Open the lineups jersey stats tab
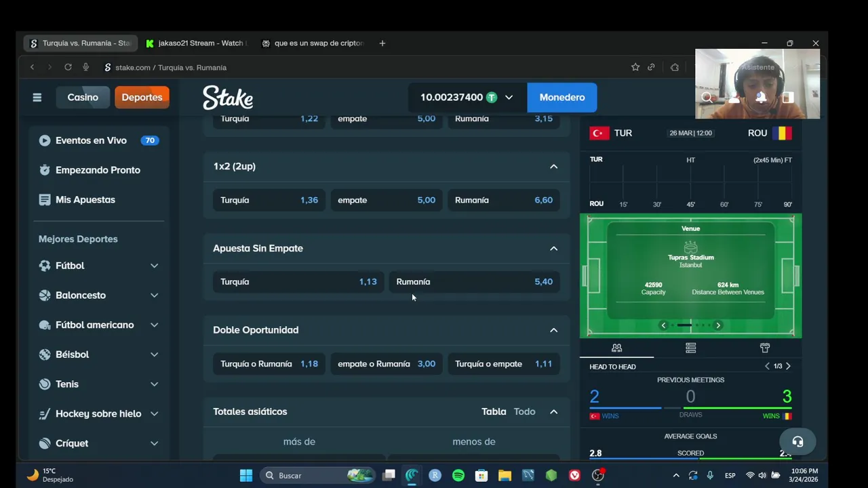This screenshot has height=488, width=868. tap(765, 348)
